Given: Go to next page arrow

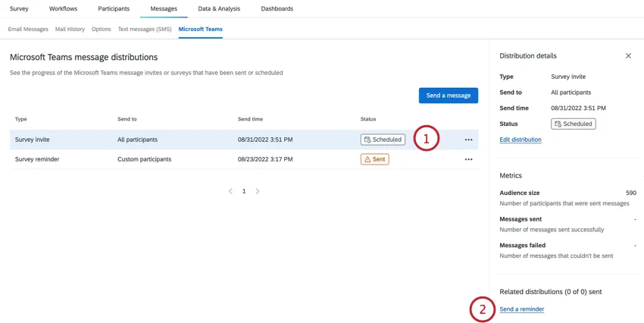Looking at the screenshot, I should click(x=258, y=192).
